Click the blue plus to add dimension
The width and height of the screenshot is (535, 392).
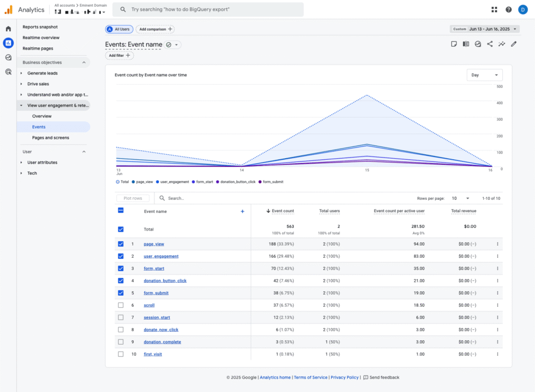(242, 212)
